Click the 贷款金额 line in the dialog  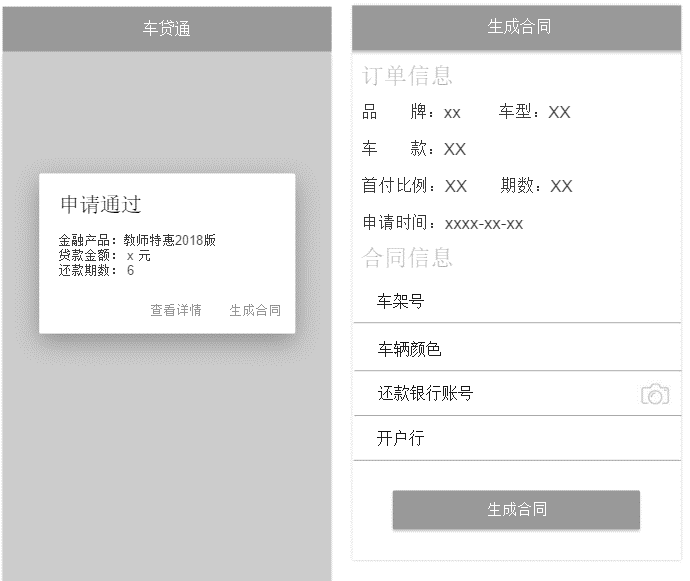pyautogui.click(x=105, y=255)
